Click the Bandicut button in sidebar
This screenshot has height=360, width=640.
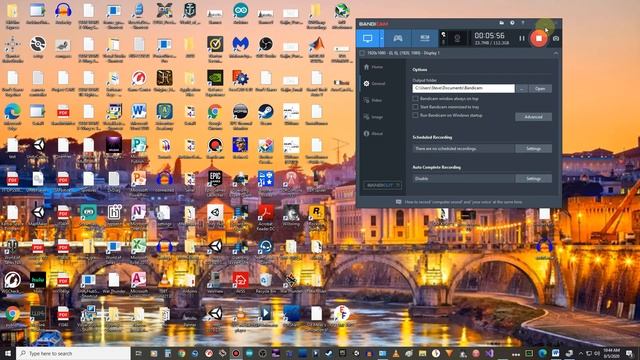pyautogui.click(x=382, y=185)
